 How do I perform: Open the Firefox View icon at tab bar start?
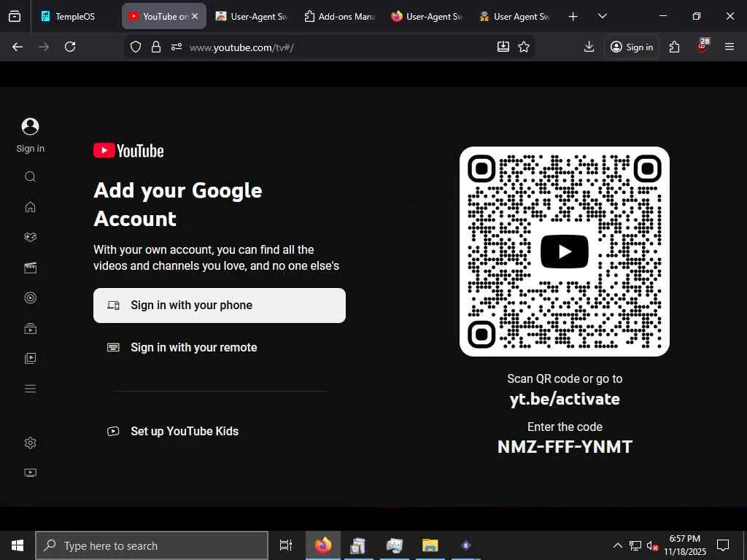15,16
